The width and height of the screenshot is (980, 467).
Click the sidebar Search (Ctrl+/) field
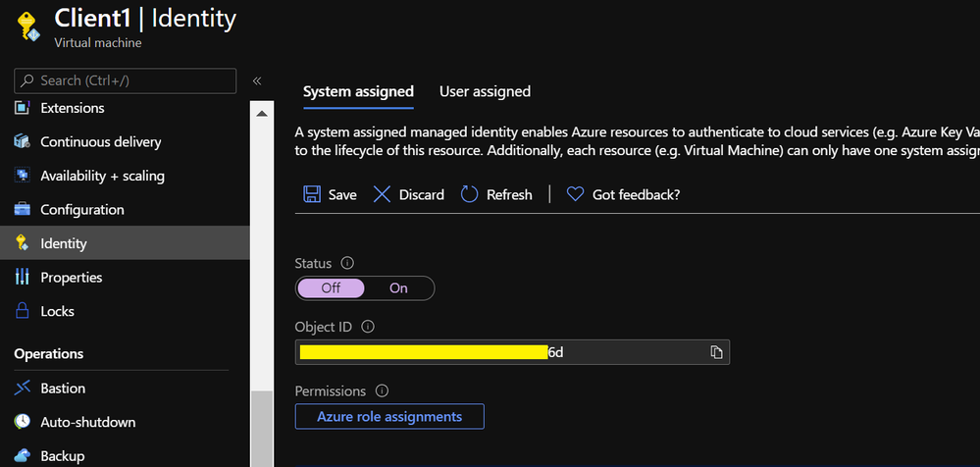coord(125,80)
